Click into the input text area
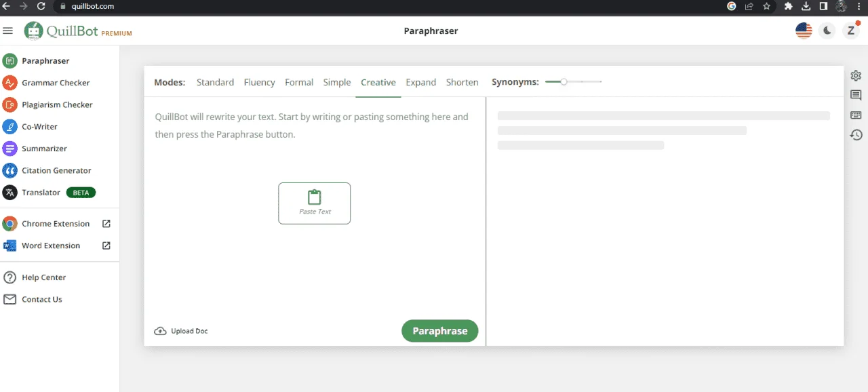868x392 pixels. [x=315, y=207]
